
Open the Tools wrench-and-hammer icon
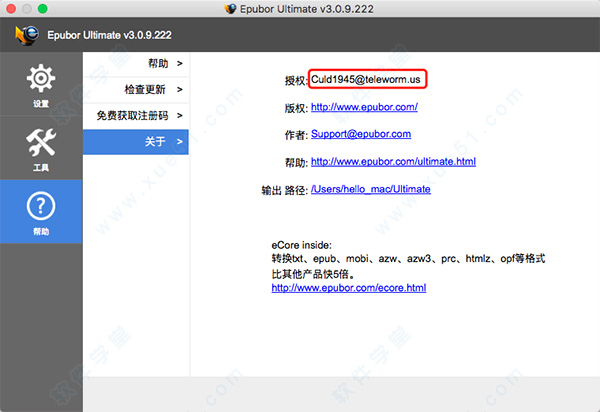point(41,142)
